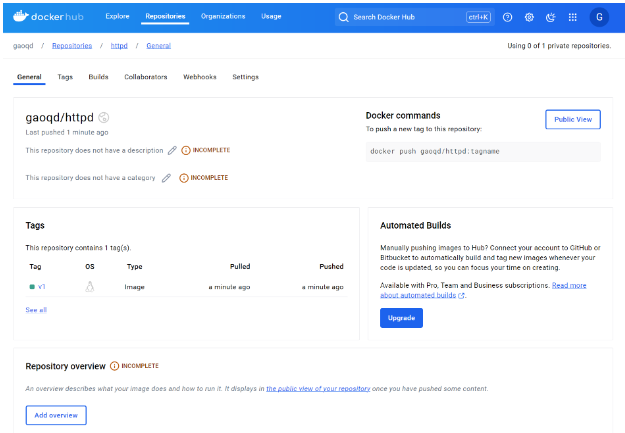Click the INCOMPLETE info icon for description
The image size is (625, 433).
coord(186,150)
